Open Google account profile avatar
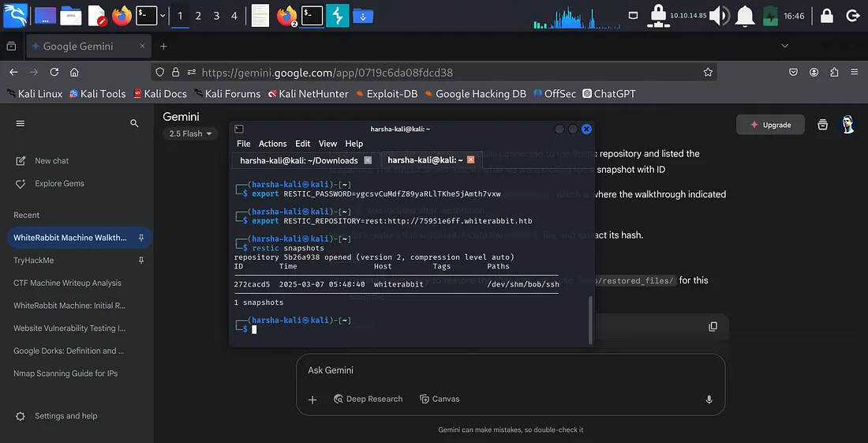 point(847,125)
